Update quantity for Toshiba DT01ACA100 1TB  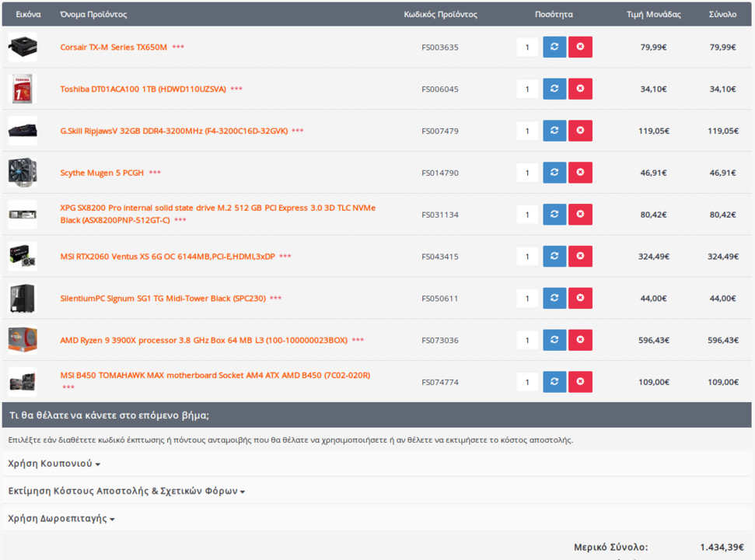pos(554,89)
